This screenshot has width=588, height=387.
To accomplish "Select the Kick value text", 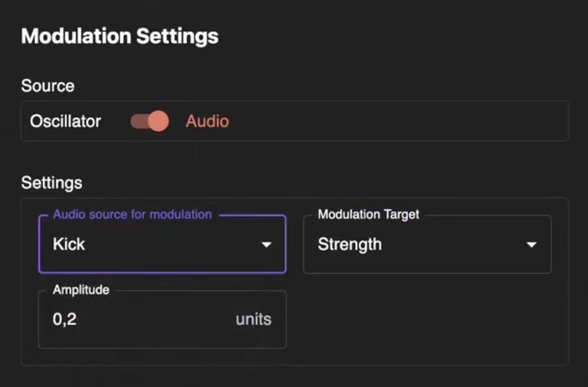I will pos(69,244).
